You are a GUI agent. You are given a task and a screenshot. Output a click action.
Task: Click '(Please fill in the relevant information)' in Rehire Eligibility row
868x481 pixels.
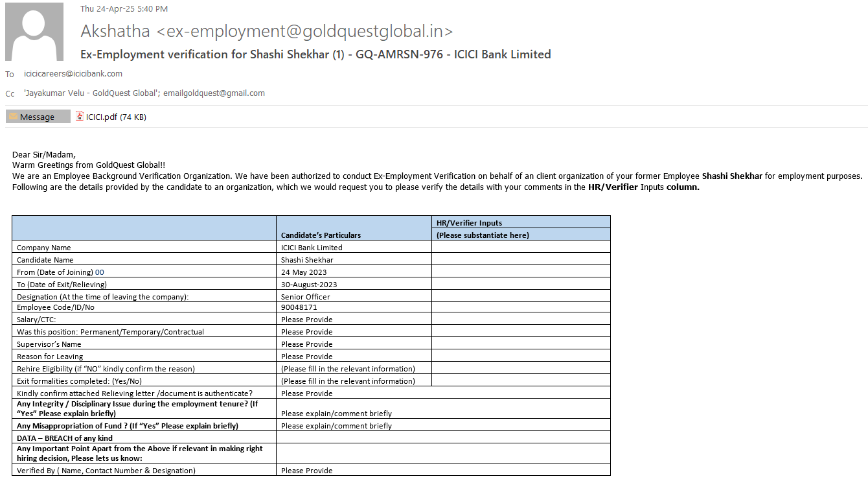(348, 369)
